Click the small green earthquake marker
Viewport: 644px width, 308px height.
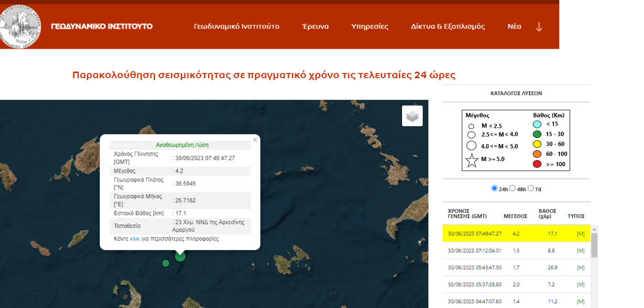165,263
